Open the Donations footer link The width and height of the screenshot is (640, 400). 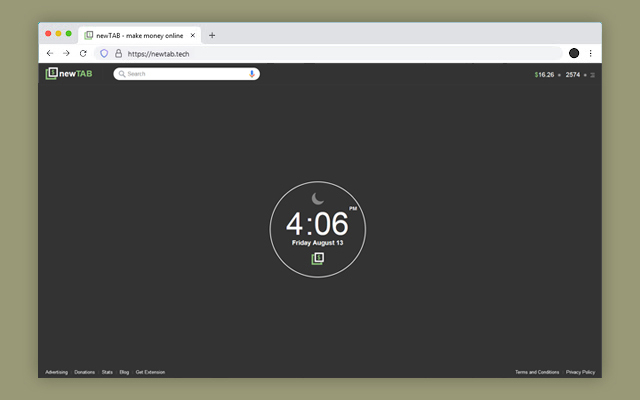coord(84,372)
